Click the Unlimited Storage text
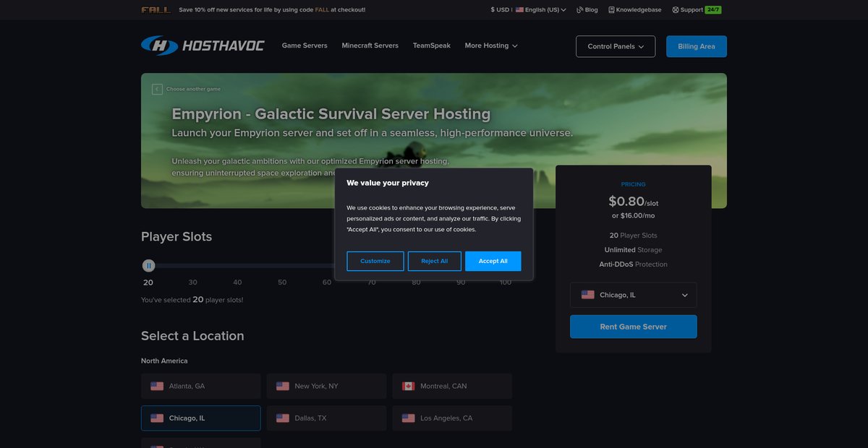 coord(634,250)
